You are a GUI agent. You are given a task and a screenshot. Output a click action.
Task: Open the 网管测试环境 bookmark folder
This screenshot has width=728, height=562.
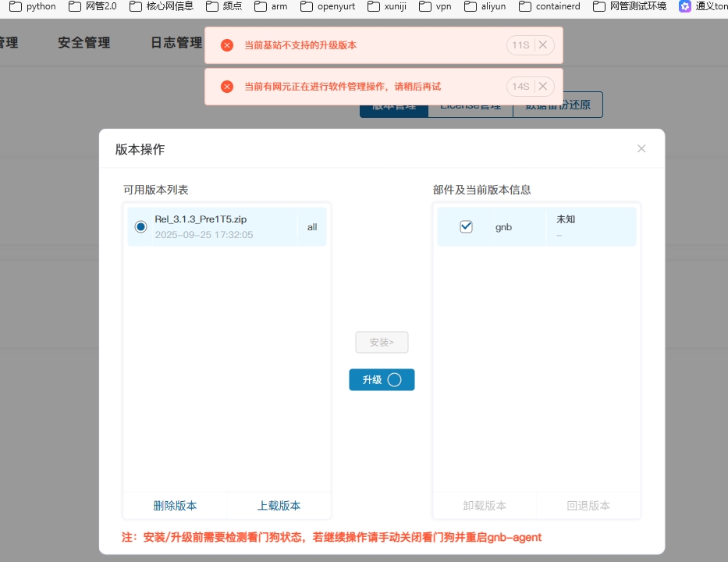630,6
